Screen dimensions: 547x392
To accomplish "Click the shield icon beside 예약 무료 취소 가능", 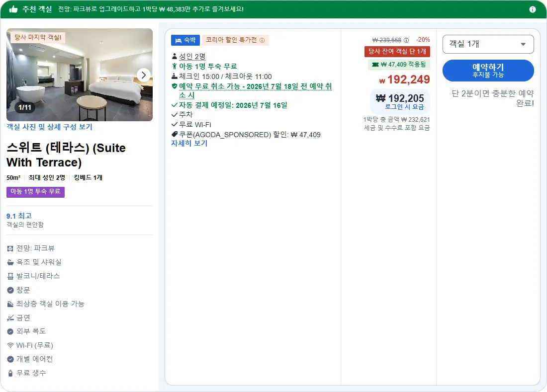I will click(175, 86).
